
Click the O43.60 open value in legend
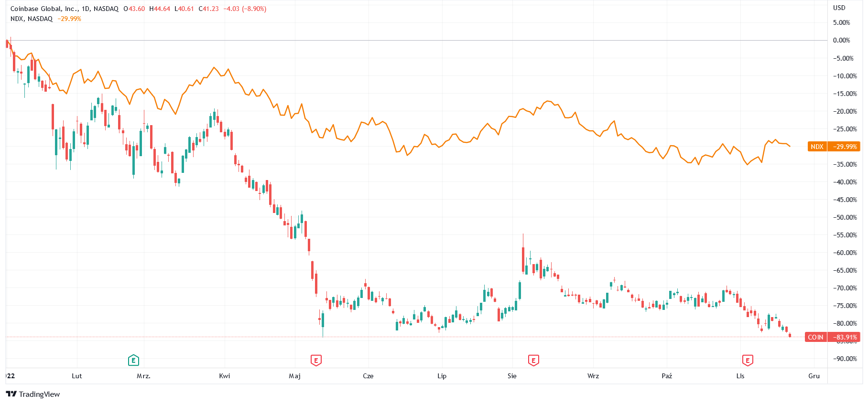[134, 9]
